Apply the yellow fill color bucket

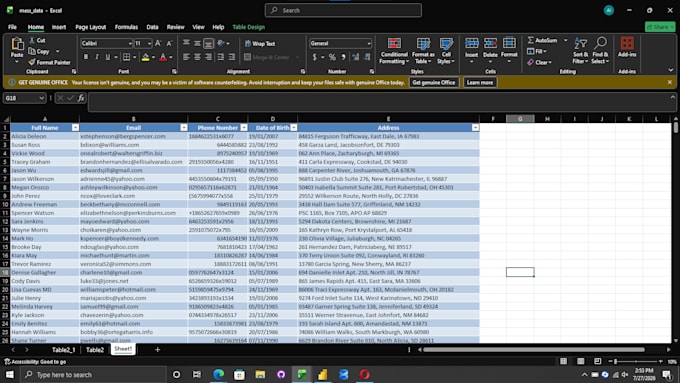(145, 57)
